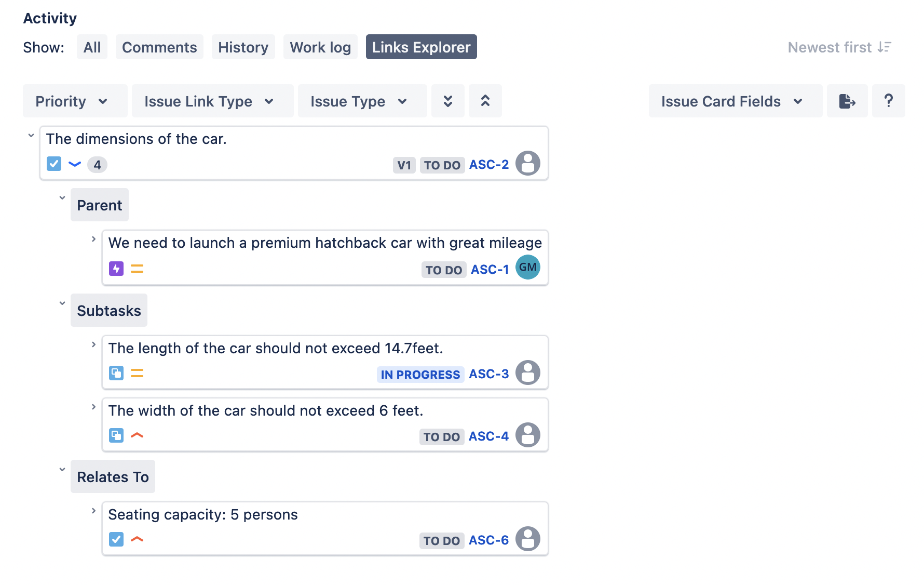Screen dimensions: 924x585
Task: Click the high priority arrow on ASC-4
Action: [137, 435]
